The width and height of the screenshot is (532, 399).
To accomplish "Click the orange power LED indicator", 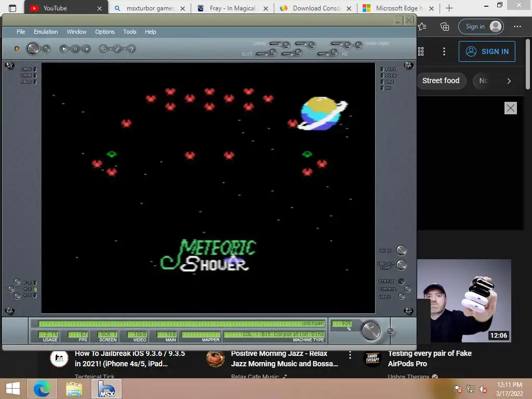I will [17, 49].
